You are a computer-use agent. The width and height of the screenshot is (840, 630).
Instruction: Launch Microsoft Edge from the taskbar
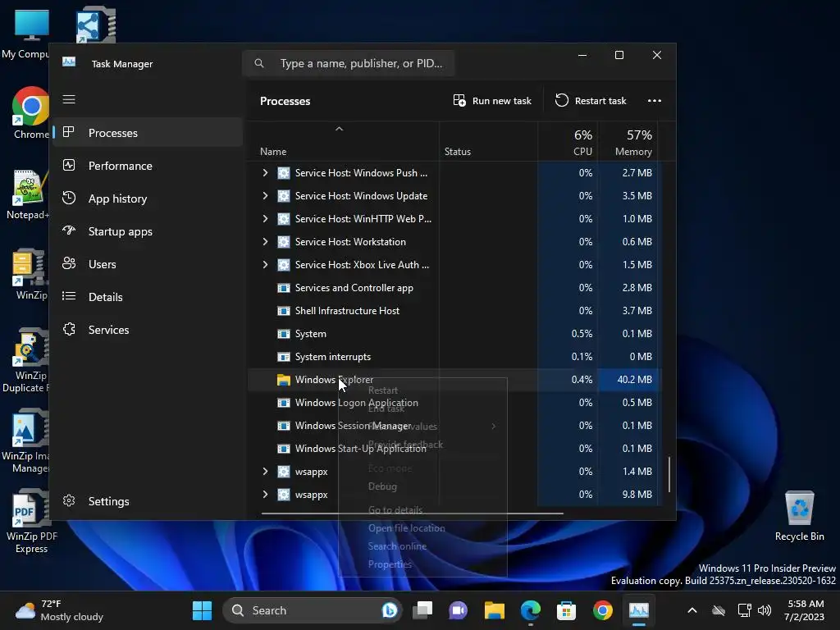pyautogui.click(x=531, y=610)
